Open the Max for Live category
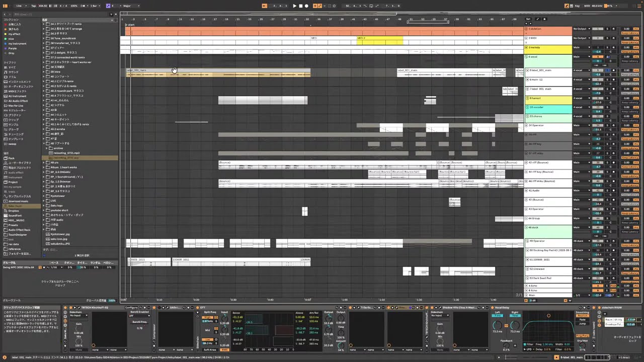The height and width of the screenshot is (362, 644). [x=16, y=106]
